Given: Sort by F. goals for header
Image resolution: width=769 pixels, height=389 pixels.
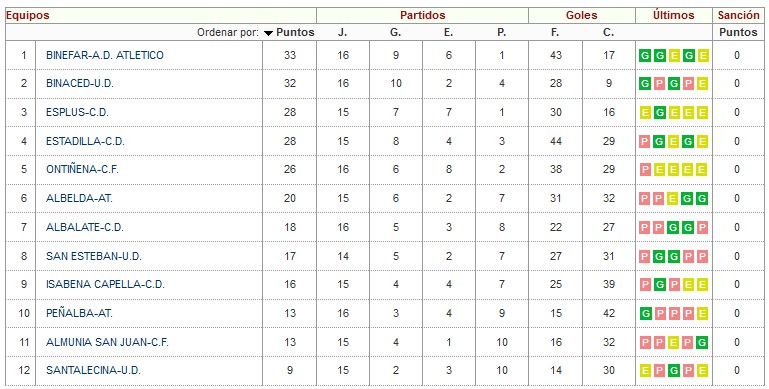Looking at the screenshot, I should click(x=555, y=32).
